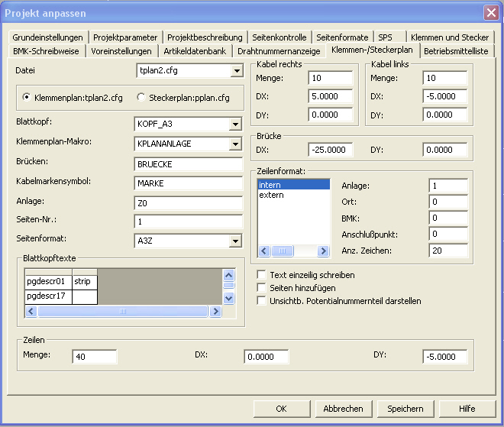Select the Klemmen-/Steckerplan tab
The width and height of the screenshot is (504, 427).
pos(372,50)
